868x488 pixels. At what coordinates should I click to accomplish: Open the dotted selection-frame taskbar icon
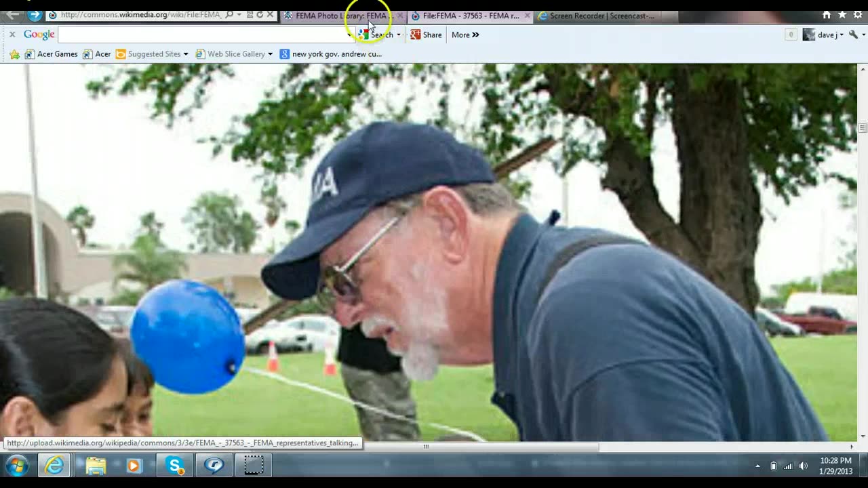254,466
